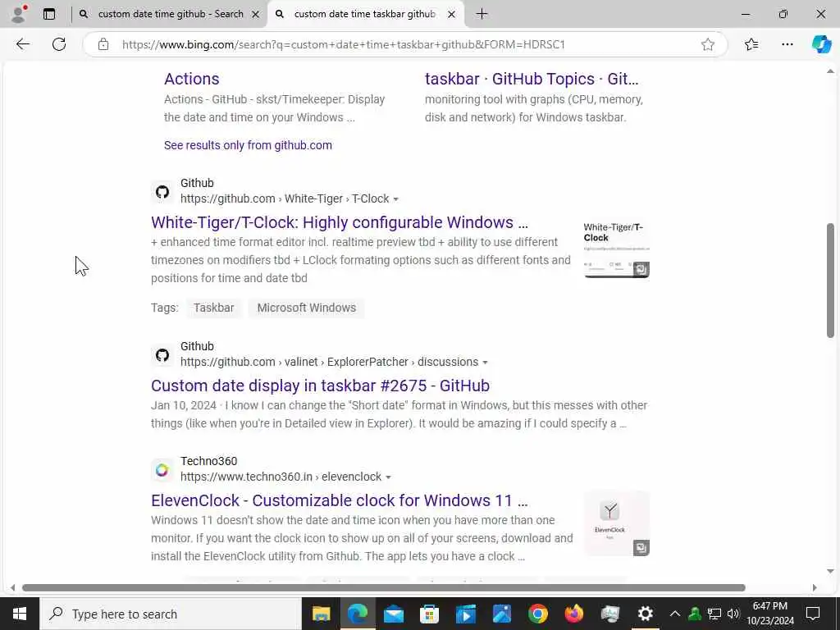Open Settings gear in taskbar
Screen dimensions: 840x630
point(646,614)
